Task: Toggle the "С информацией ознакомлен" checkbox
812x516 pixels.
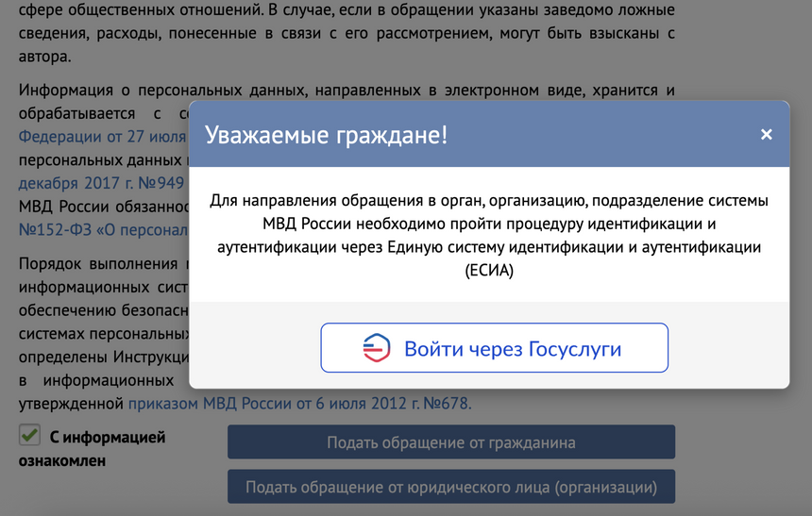Action: [30, 436]
